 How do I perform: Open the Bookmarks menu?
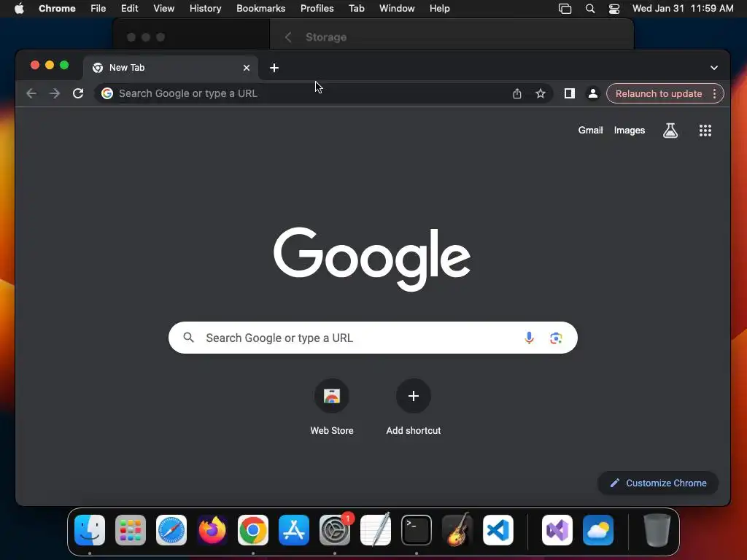coord(260,8)
